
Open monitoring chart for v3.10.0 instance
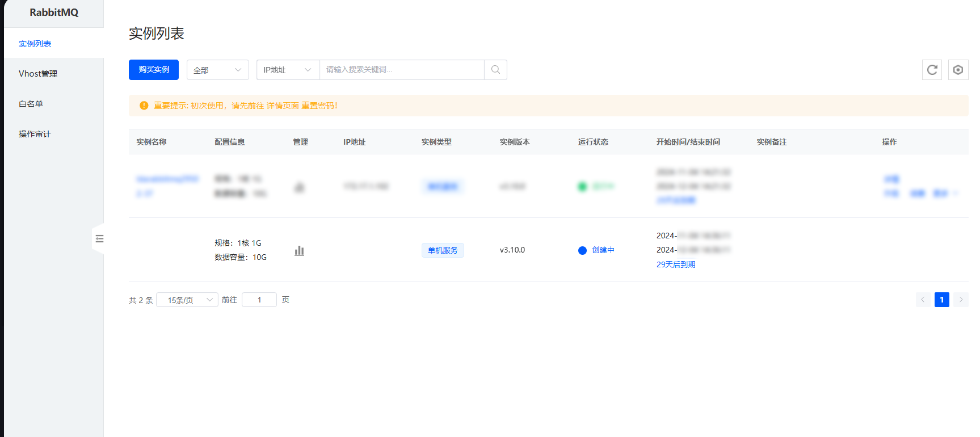point(299,250)
